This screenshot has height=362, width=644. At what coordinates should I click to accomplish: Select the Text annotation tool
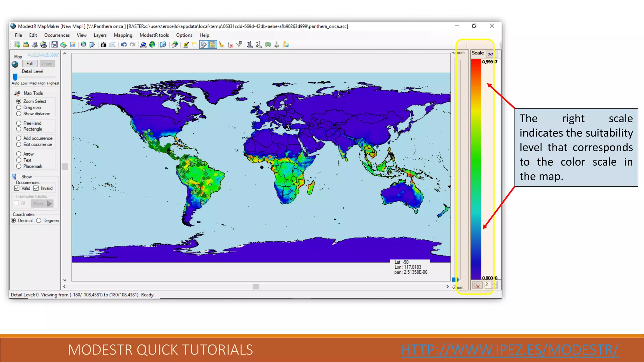(x=19, y=160)
